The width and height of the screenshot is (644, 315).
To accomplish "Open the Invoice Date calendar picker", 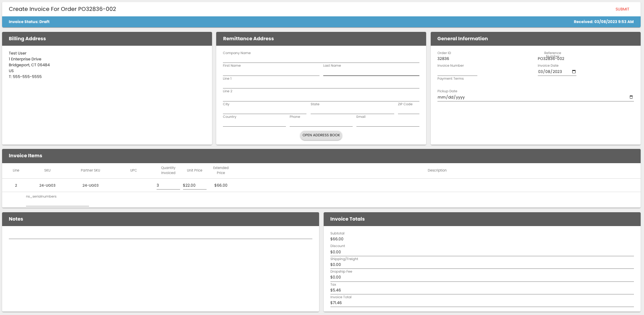I will 573,71.
